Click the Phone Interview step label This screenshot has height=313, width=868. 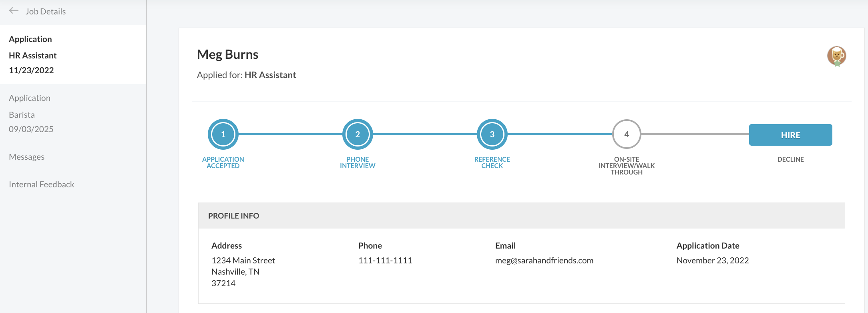pos(358,163)
